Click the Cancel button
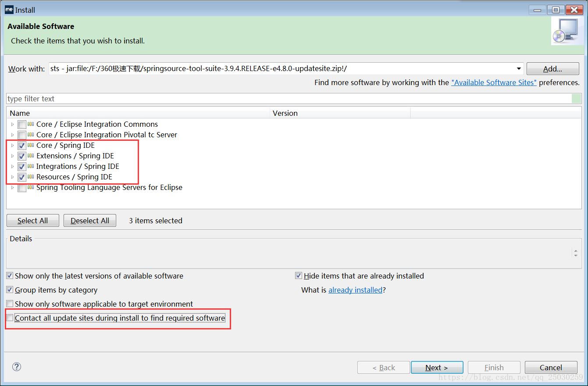 coord(551,368)
